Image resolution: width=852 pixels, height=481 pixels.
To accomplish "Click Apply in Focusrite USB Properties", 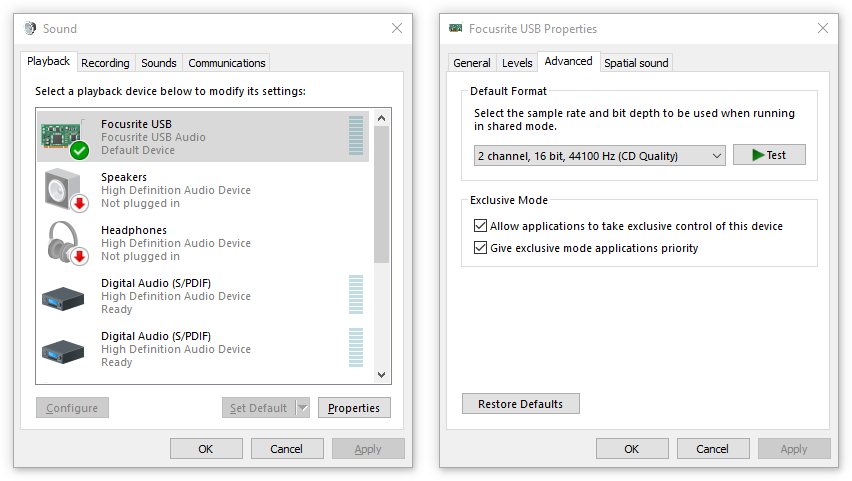I will pyautogui.click(x=794, y=449).
